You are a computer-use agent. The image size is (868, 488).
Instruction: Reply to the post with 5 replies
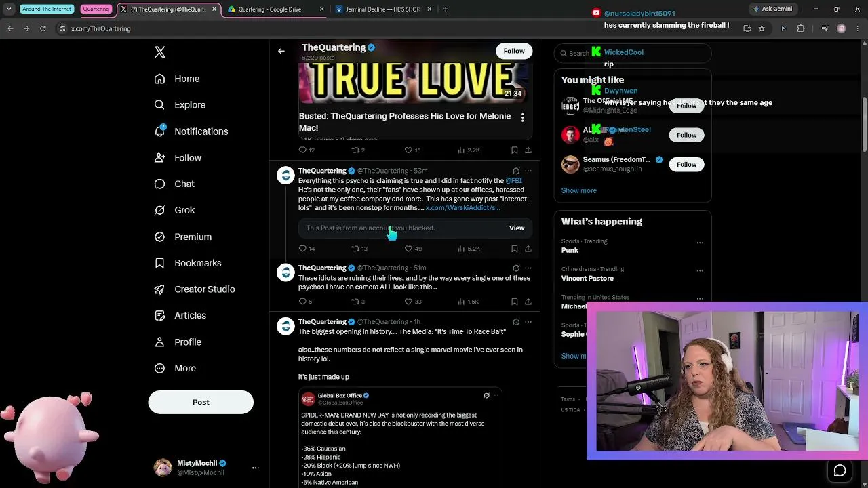(x=305, y=302)
